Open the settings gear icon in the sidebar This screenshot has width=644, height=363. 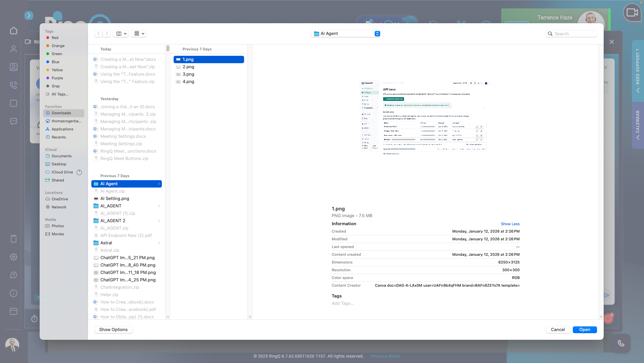pos(13,257)
